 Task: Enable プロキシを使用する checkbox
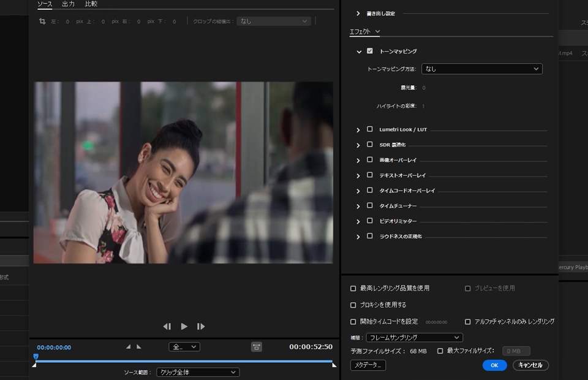click(353, 305)
